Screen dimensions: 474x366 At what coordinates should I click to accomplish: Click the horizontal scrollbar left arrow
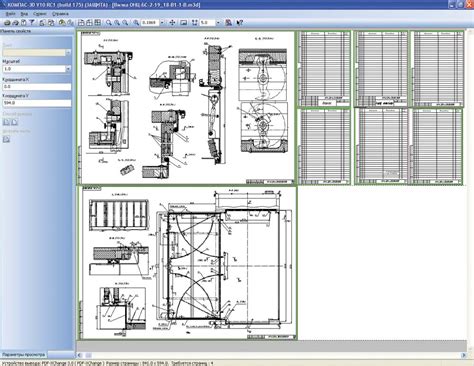pos(80,355)
